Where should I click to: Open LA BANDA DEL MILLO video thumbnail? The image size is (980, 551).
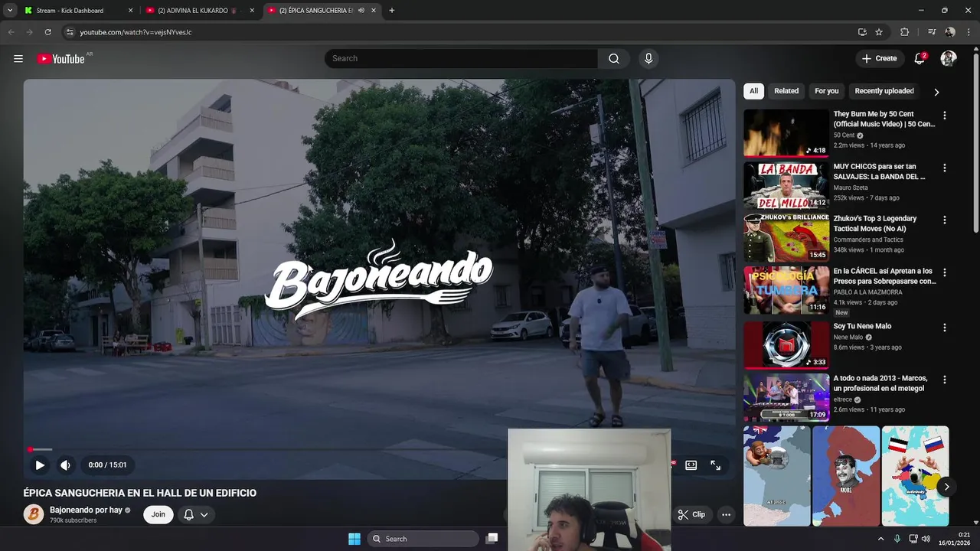click(786, 185)
